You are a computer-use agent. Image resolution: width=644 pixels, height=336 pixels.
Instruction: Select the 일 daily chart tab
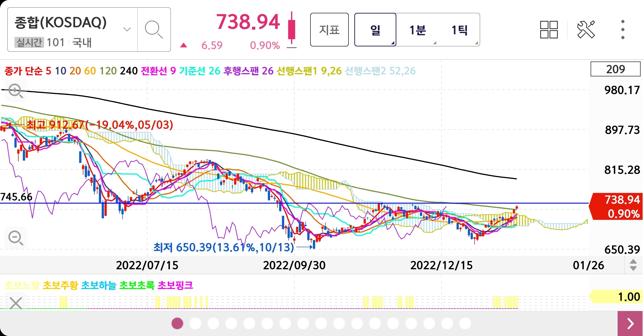coord(375,30)
